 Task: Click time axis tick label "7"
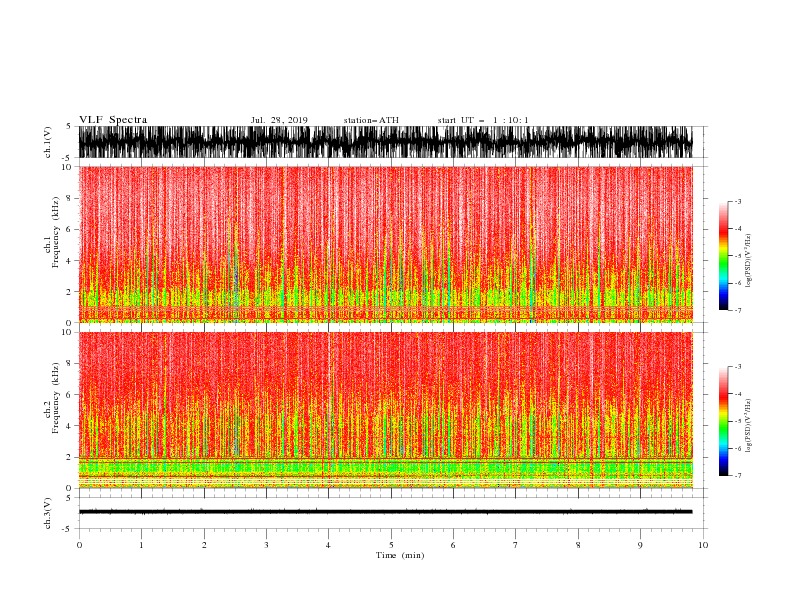[x=516, y=545]
